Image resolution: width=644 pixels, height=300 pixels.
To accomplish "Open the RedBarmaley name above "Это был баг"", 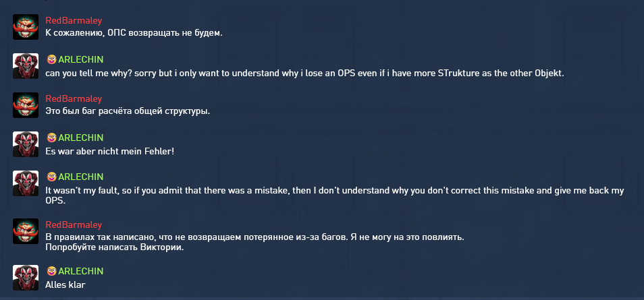I will coord(74,98).
